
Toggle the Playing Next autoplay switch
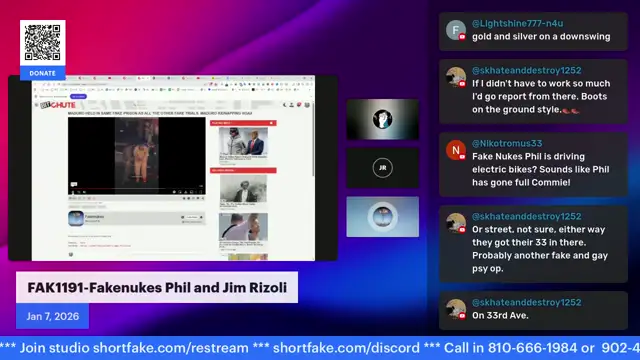pos(271,123)
